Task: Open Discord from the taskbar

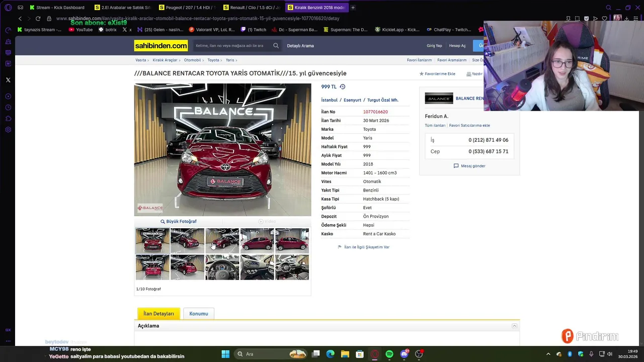Action: tap(404, 354)
